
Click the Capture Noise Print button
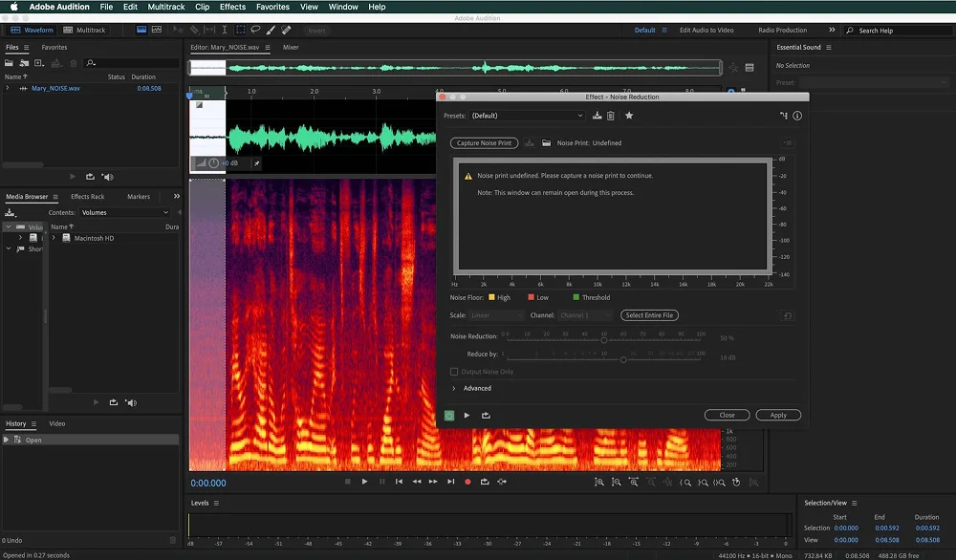click(x=484, y=143)
